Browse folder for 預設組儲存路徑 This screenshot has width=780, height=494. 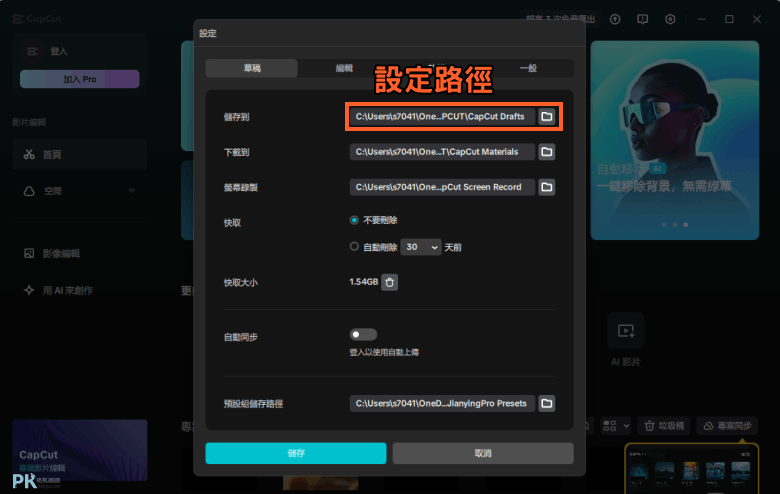(x=547, y=403)
